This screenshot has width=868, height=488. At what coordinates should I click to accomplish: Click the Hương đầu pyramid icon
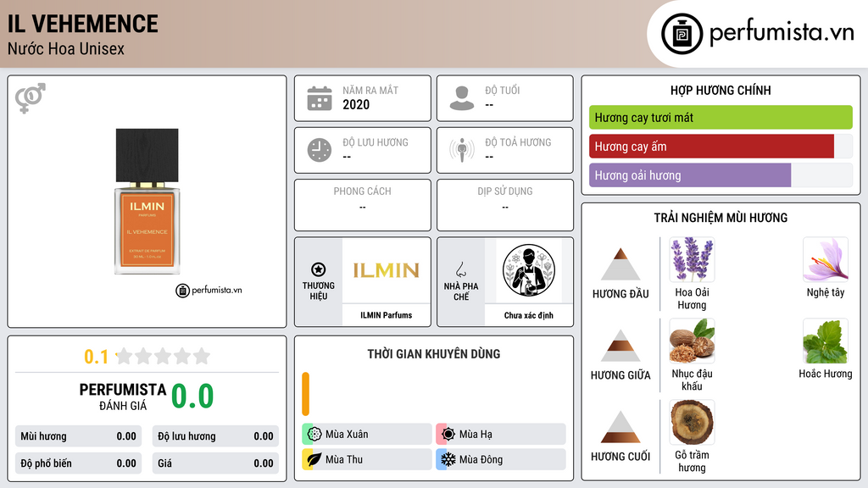pos(620,264)
